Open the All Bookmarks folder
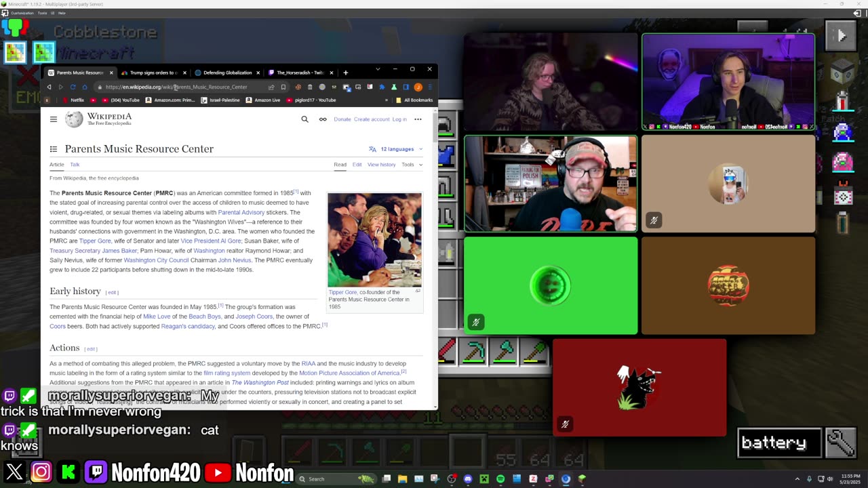The height and width of the screenshot is (488, 868). 414,100
